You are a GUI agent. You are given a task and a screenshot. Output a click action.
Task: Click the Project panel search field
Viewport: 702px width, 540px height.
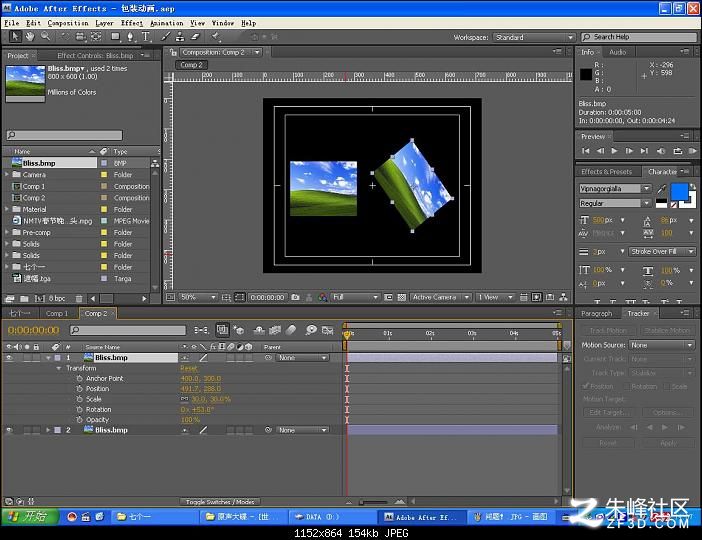pyautogui.click(x=64, y=135)
